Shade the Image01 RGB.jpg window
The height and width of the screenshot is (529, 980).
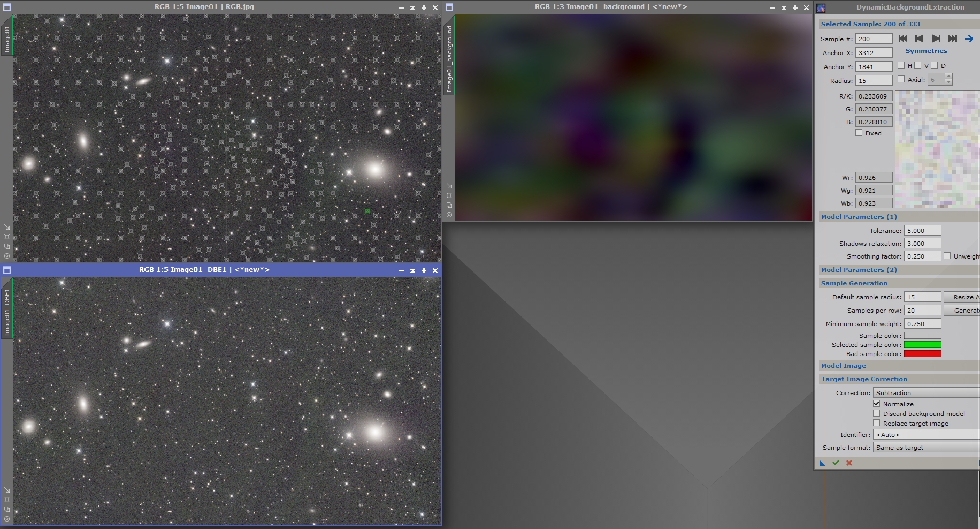412,7
